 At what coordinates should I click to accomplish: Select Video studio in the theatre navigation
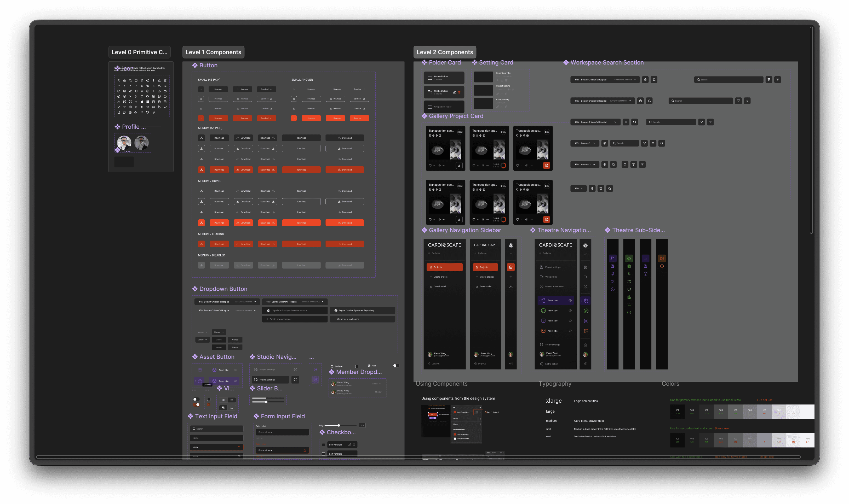point(551,277)
